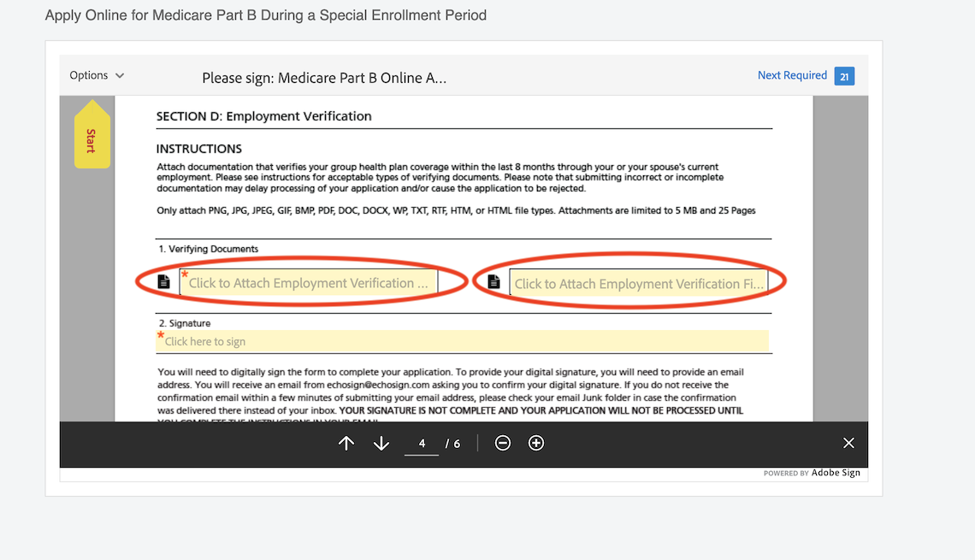Dismiss the page toolbar with the X icon
This screenshot has width=975, height=560.
(848, 443)
